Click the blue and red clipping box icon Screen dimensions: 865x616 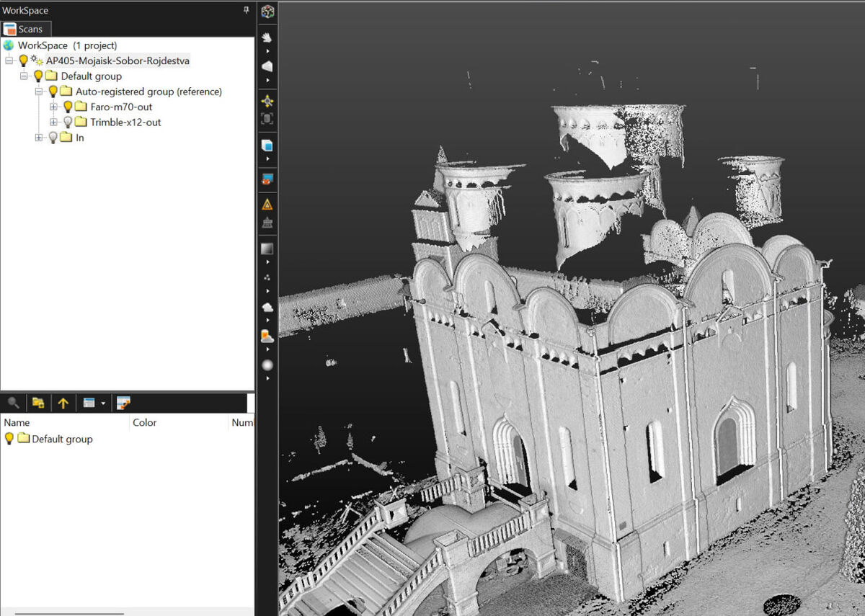pos(267,179)
